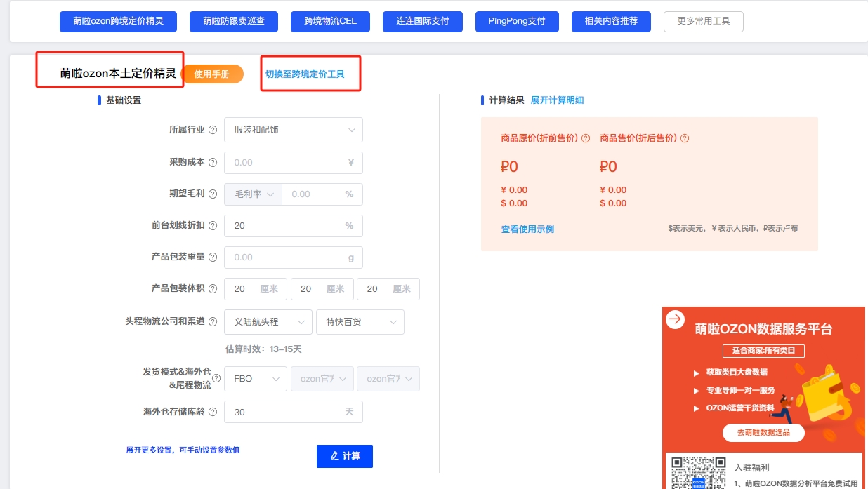Screen dimensions: 868x489
Task: Click help icon next to 海外仓存储库龄
Action: [213, 412]
